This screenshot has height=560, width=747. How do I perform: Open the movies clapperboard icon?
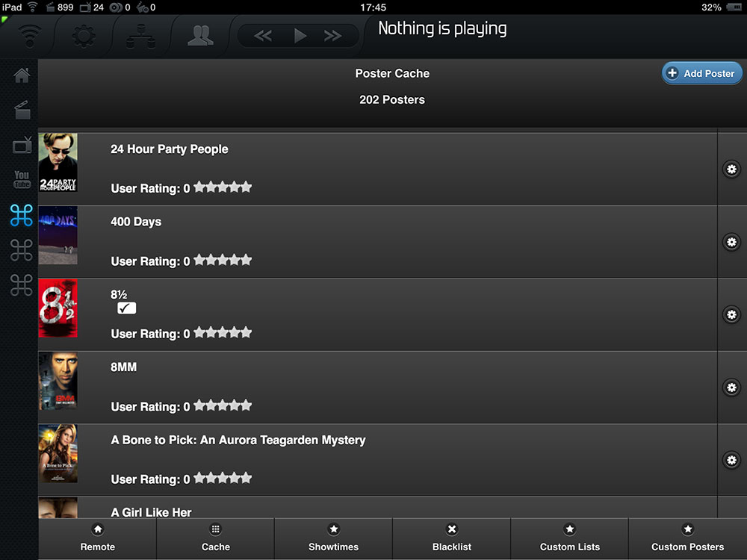22,110
